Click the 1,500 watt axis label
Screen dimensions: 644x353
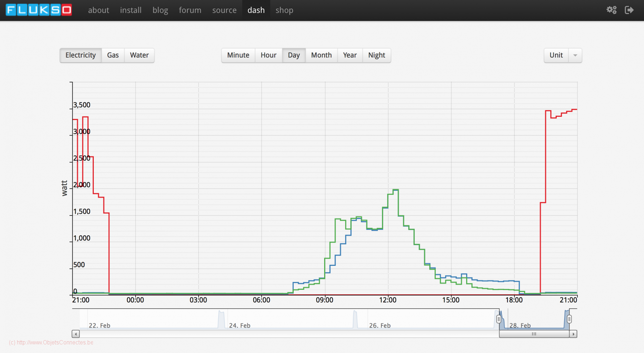tap(82, 212)
